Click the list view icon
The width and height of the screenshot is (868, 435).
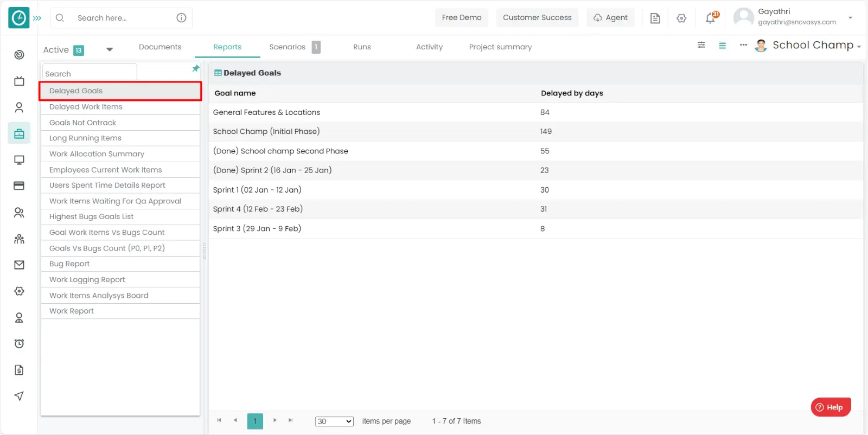(x=722, y=46)
